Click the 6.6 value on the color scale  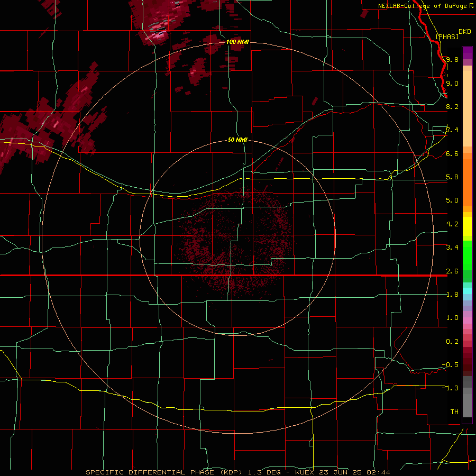452,153
